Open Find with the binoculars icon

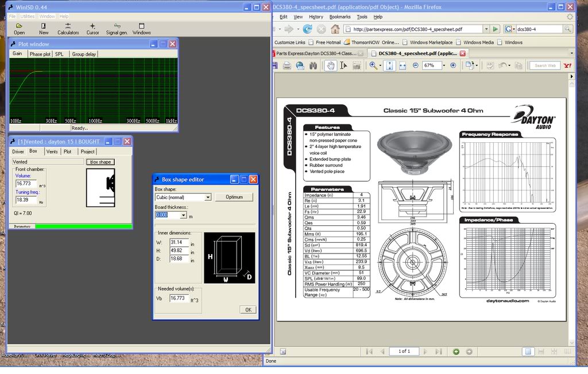pyautogui.click(x=313, y=65)
